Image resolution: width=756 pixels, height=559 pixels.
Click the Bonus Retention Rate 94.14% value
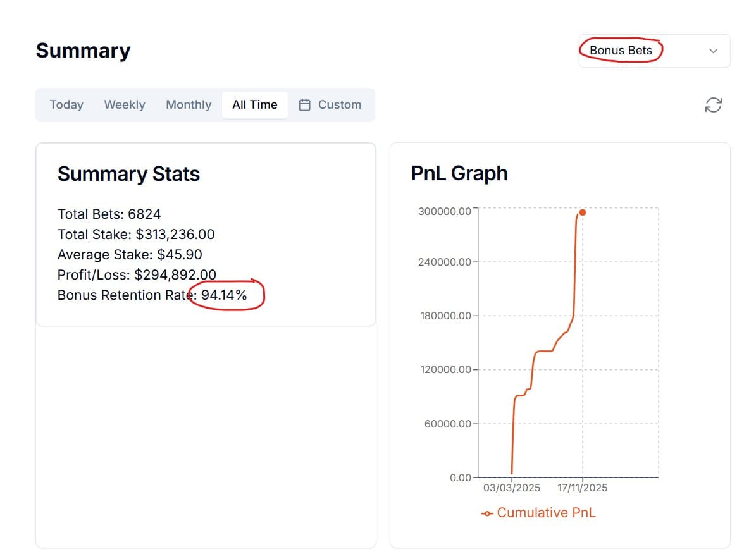[224, 295]
